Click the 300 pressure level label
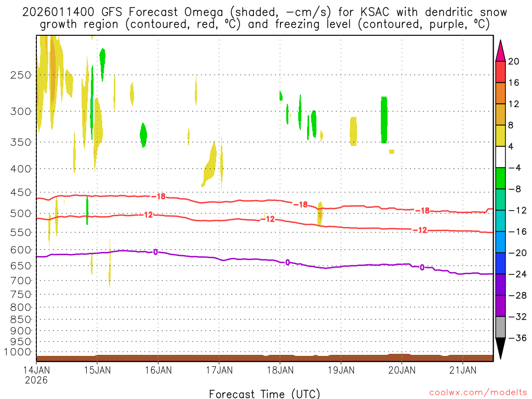The width and height of the screenshot is (532, 399). pos(21,111)
